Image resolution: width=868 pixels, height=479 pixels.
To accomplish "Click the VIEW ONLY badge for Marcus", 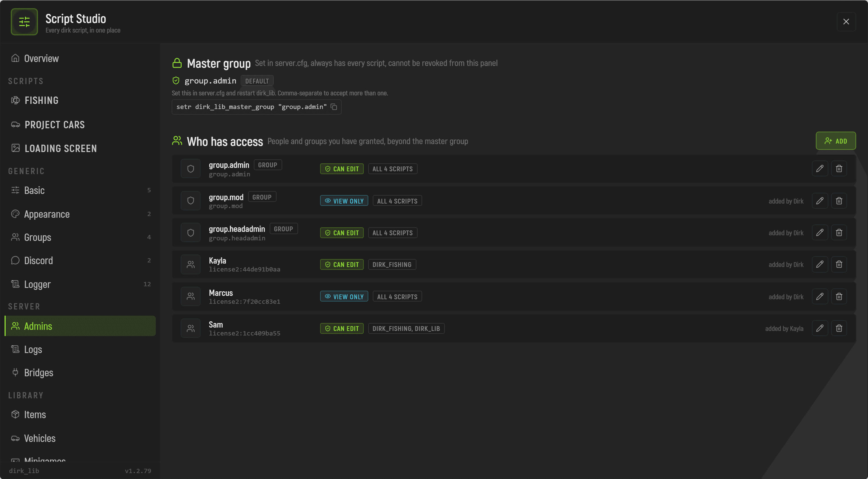I will point(344,297).
